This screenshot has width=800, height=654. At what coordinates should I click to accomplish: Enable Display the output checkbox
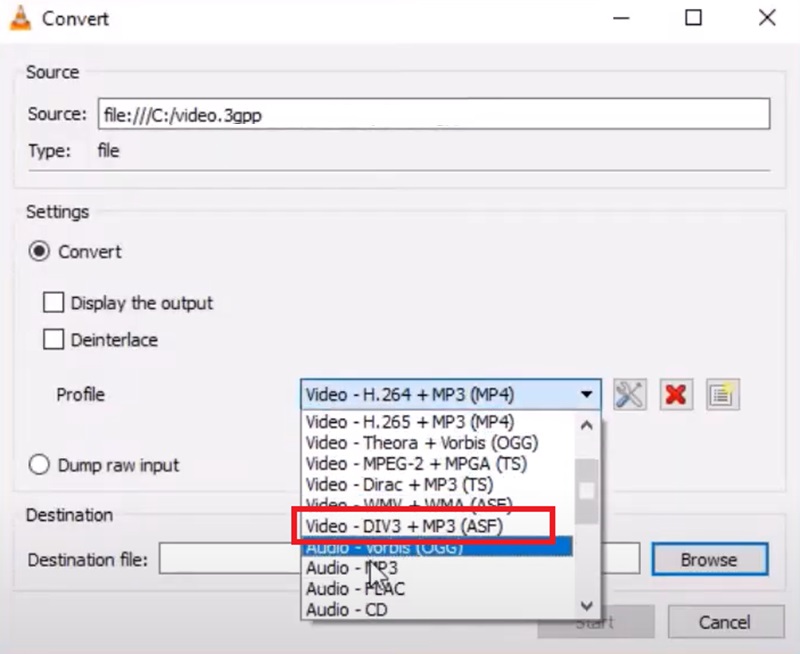pos(54,302)
